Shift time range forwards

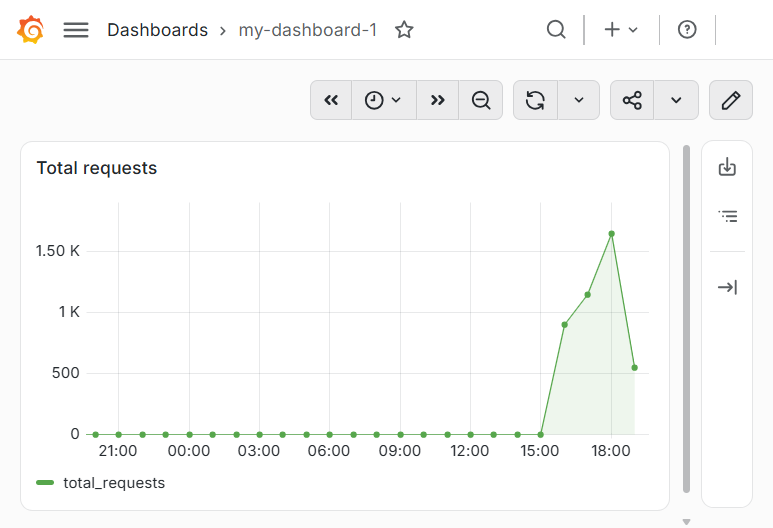pyautogui.click(x=438, y=100)
